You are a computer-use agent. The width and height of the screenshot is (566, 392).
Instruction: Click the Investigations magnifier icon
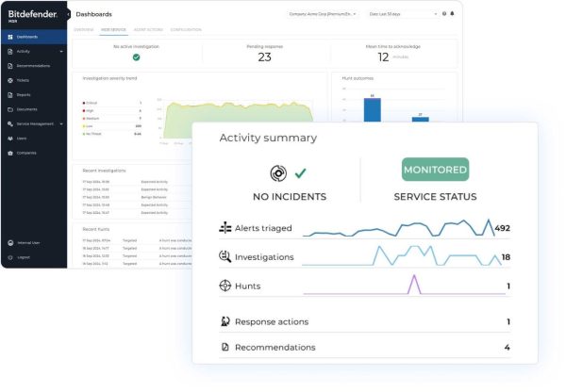225,256
